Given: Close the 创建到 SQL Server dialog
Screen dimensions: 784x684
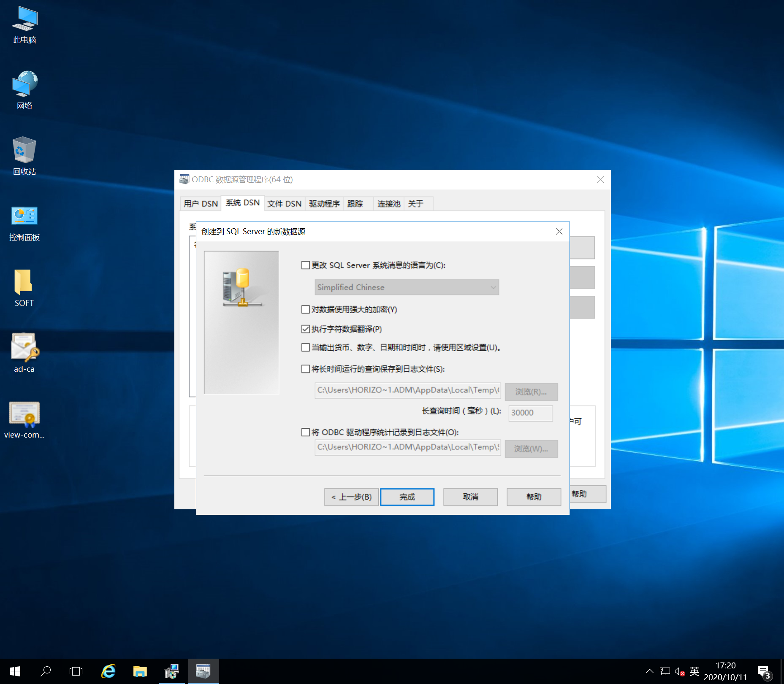Looking at the screenshot, I should point(559,232).
